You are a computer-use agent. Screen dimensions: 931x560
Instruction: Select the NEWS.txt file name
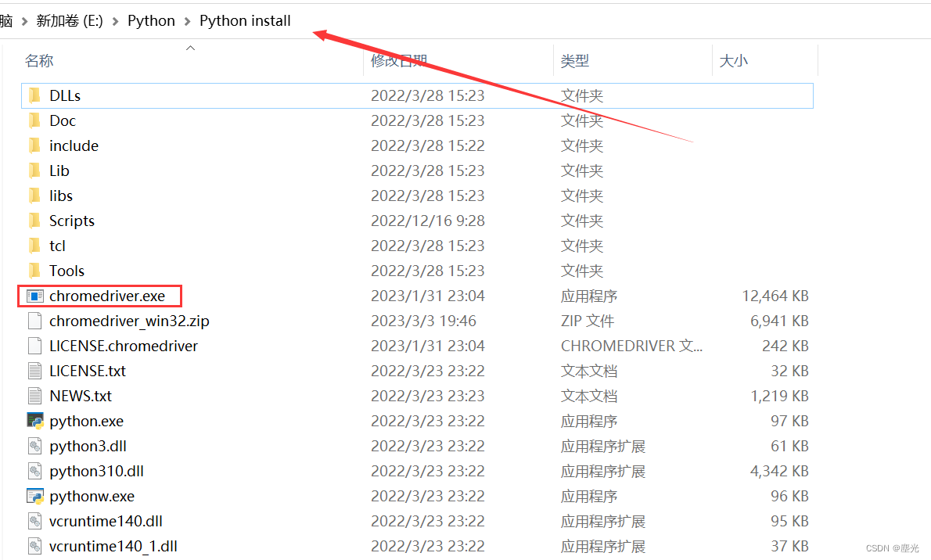click(x=80, y=396)
